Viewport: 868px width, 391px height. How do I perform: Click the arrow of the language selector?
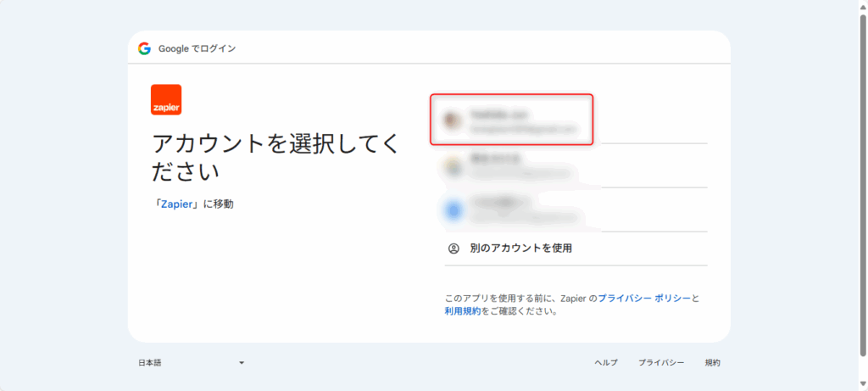(241, 363)
